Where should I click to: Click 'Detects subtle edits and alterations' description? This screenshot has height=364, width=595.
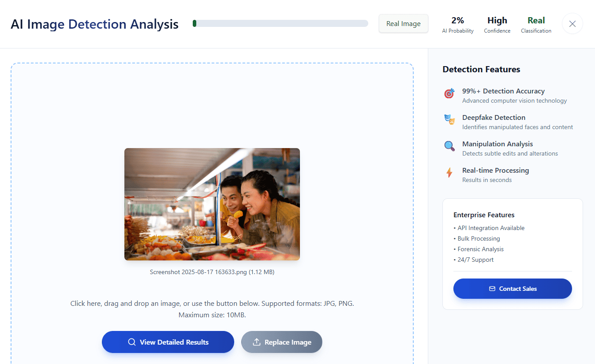click(x=510, y=153)
